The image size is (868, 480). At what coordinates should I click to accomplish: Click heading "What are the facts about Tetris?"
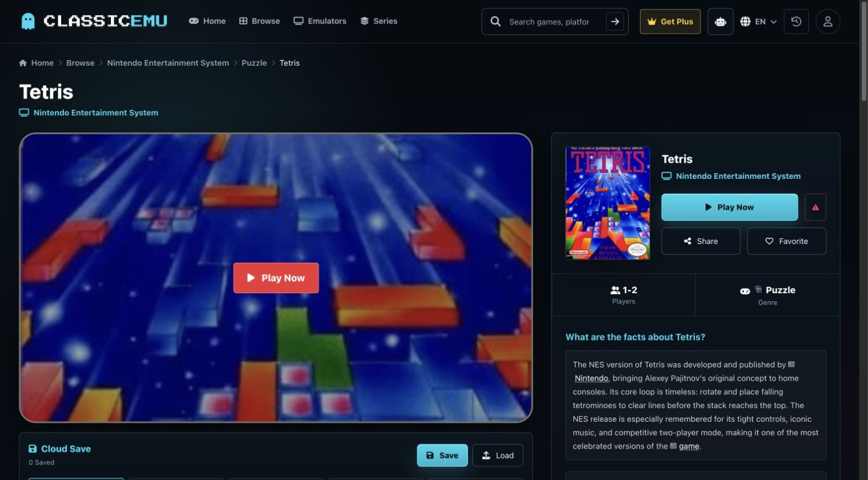pos(635,337)
